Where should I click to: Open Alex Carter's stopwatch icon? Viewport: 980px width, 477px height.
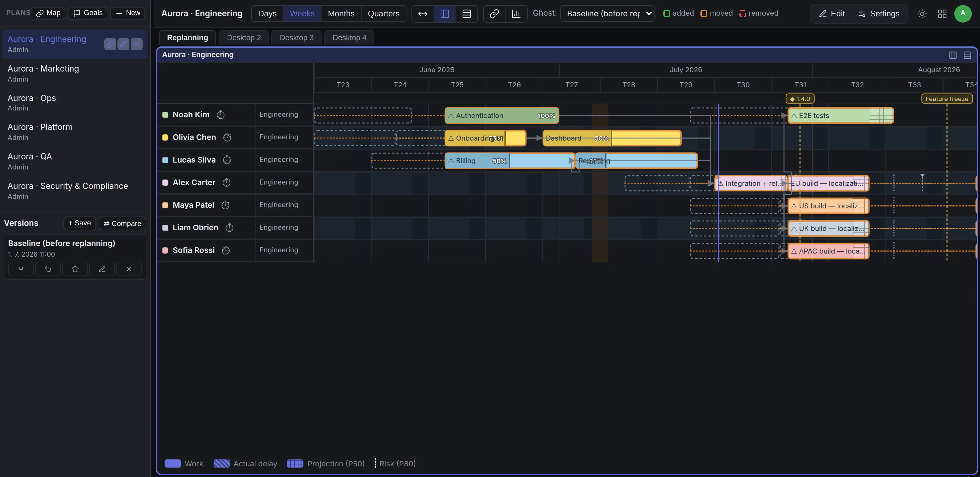(x=226, y=182)
